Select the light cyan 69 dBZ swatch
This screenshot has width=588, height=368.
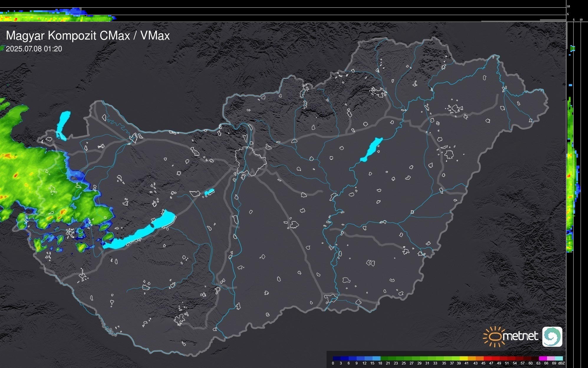click(x=559, y=358)
